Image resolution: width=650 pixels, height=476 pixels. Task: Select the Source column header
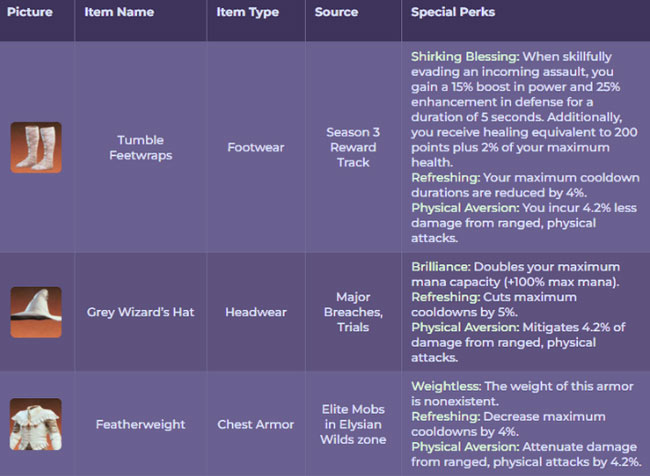(x=335, y=13)
